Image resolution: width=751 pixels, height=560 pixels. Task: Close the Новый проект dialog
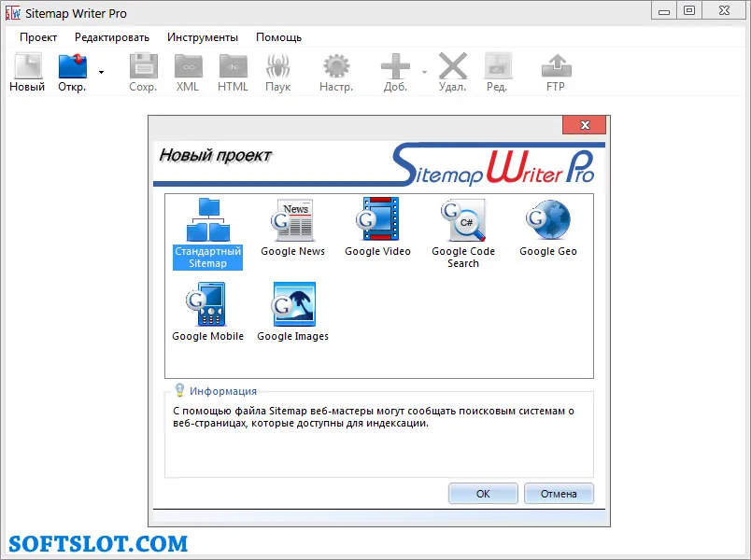[x=585, y=125]
